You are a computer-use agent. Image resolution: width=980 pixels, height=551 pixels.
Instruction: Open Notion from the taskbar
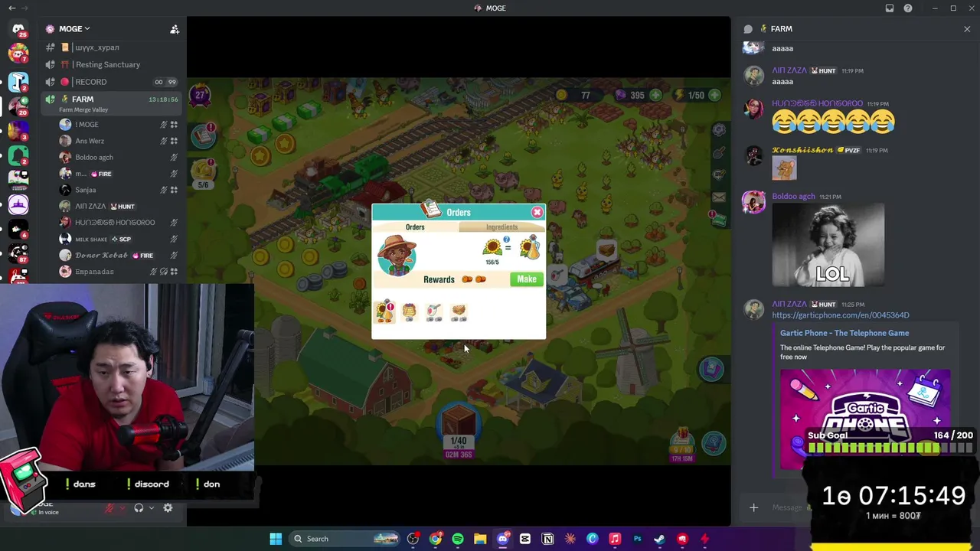coord(547,539)
